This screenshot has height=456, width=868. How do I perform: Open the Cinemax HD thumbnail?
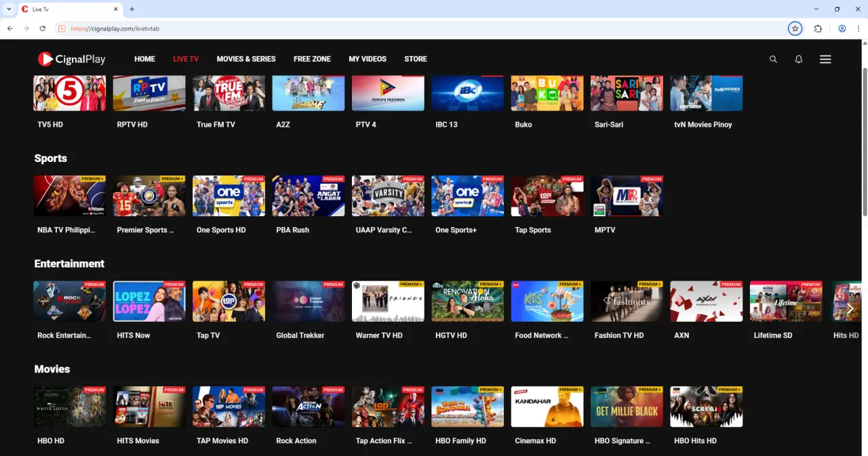[547, 407]
